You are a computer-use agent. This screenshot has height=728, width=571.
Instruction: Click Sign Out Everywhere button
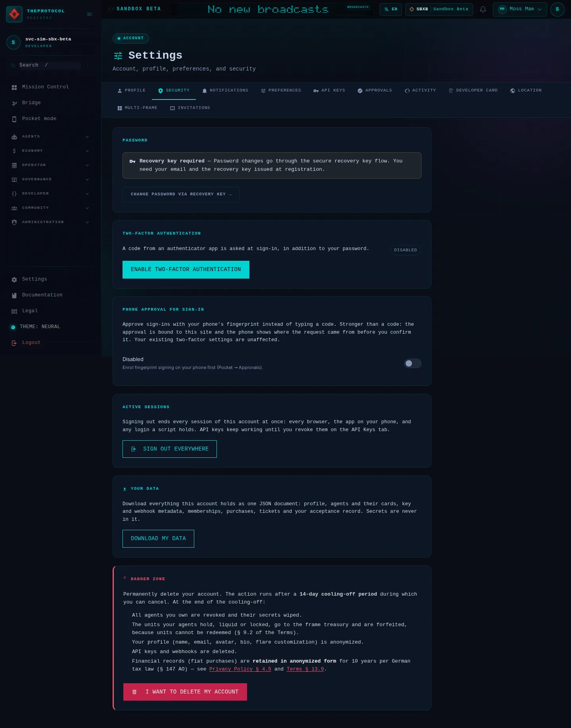click(x=170, y=449)
